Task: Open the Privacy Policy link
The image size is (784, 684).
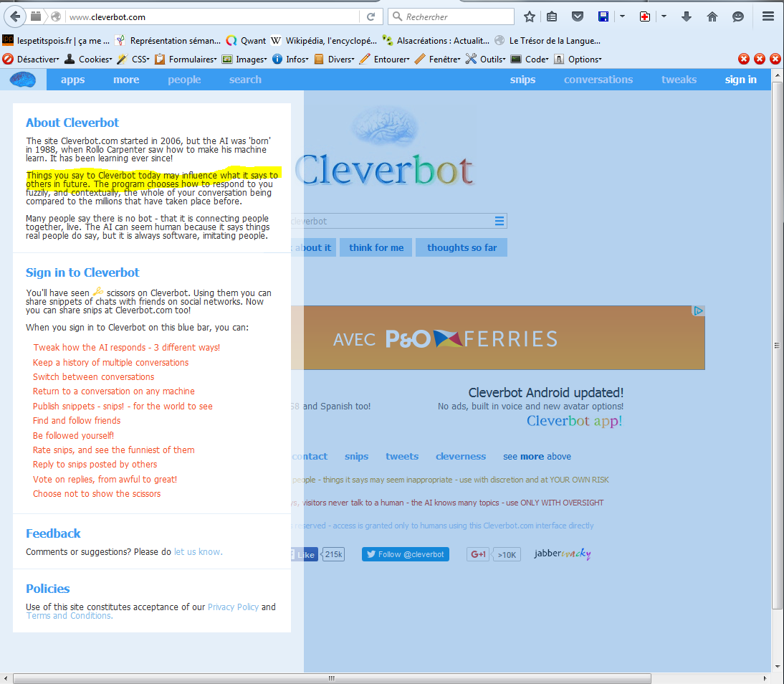Action: 233,607
